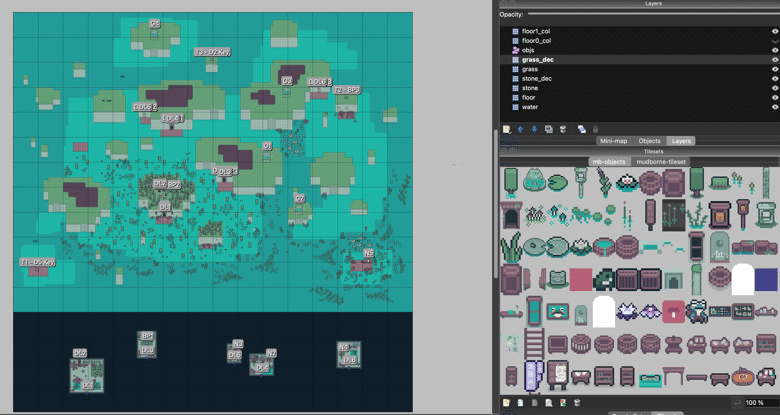Click the replace tileset icon
The image size is (780, 415).
(x=563, y=403)
